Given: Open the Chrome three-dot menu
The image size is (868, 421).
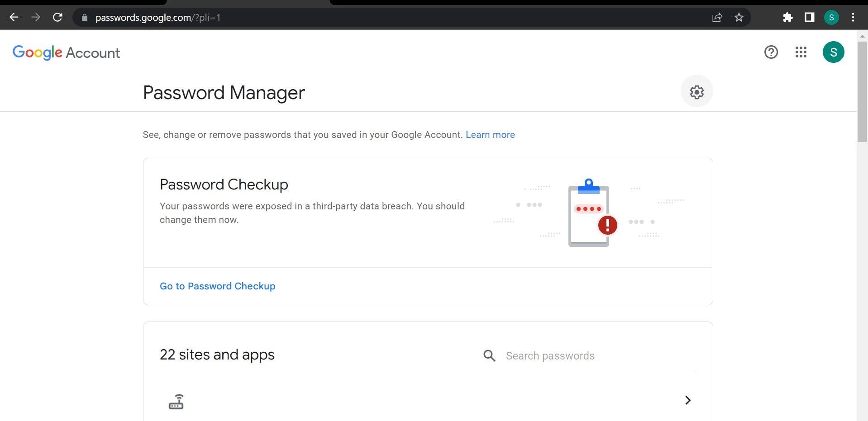Looking at the screenshot, I should click(x=853, y=17).
